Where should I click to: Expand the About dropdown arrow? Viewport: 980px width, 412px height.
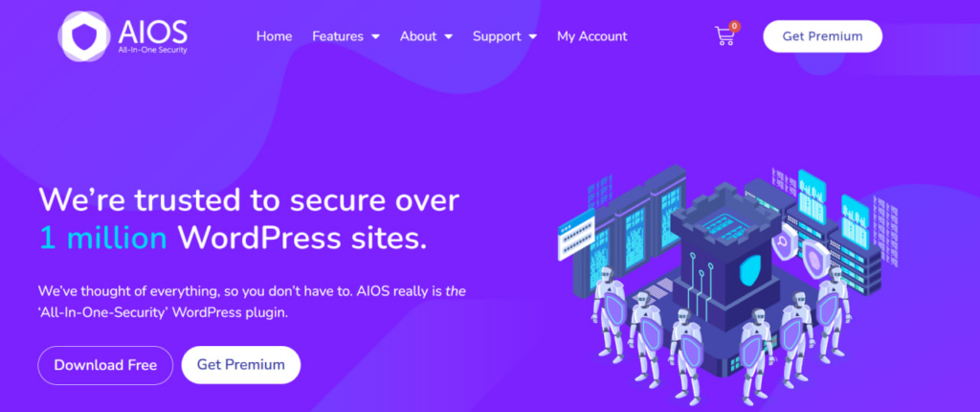click(448, 36)
